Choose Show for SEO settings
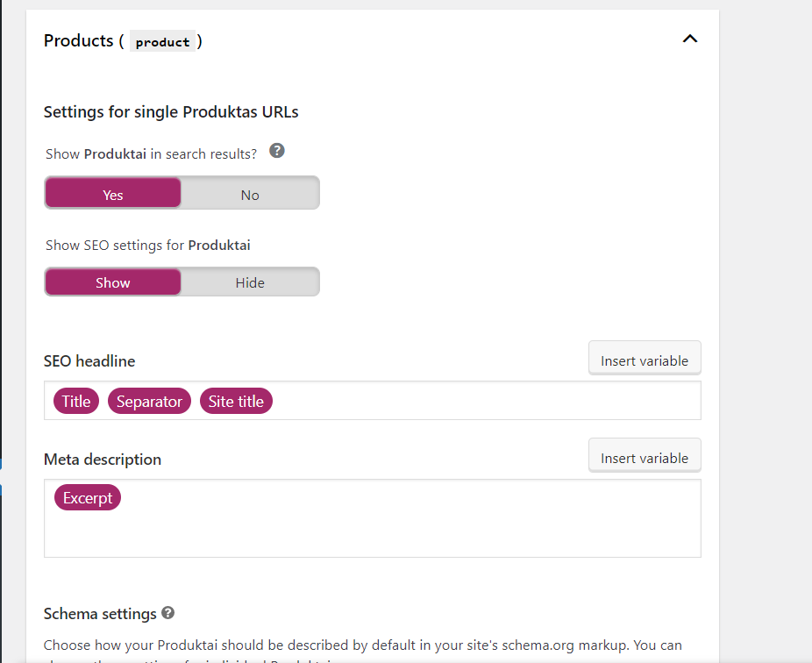Screen dimensions: 812x663 coord(113,282)
